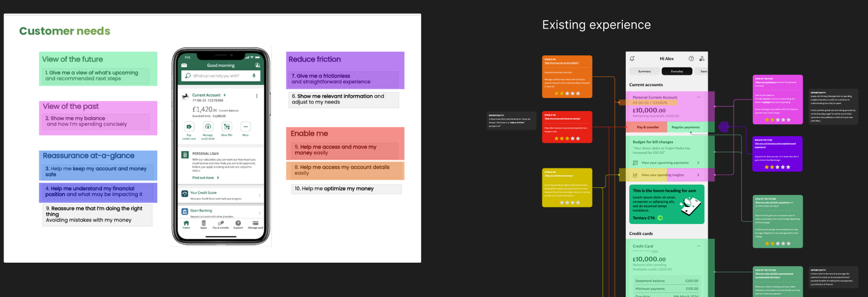
Task: Click the 'Reassure me that I'm doing the right thing' note
Action: click(x=97, y=215)
